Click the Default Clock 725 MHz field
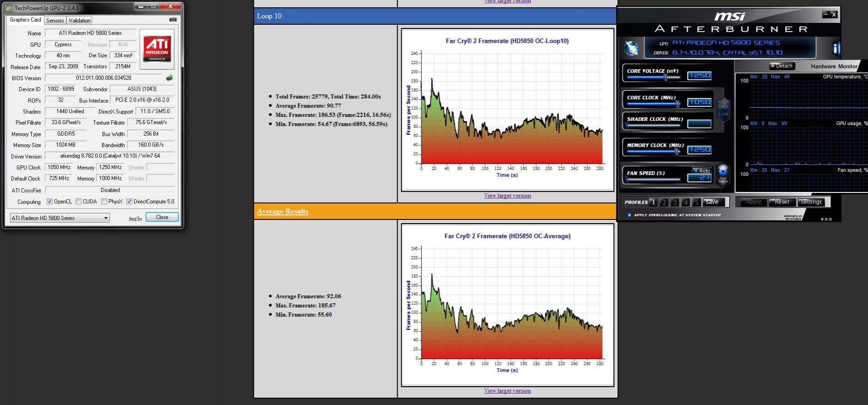 (x=59, y=178)
